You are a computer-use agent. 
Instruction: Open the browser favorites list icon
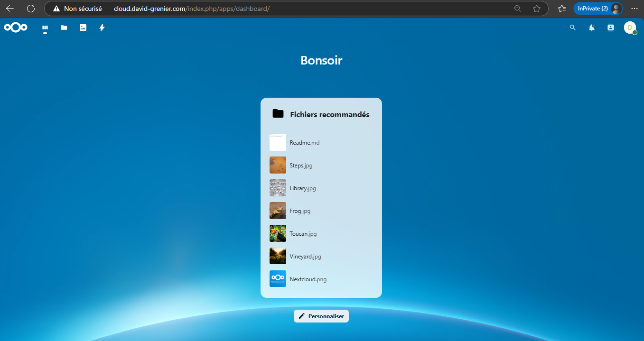562,9
